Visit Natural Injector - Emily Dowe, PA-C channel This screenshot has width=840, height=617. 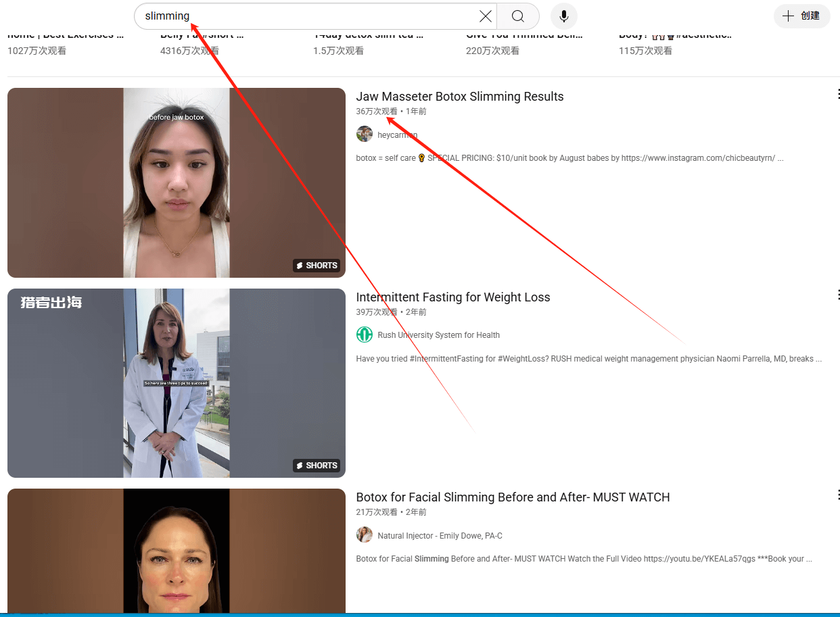(440, 536)
